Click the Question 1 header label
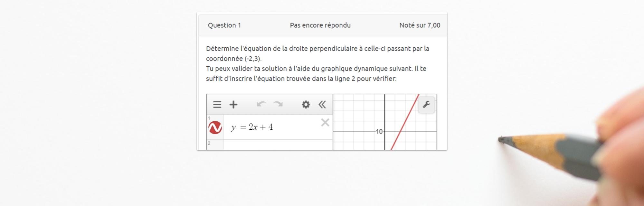 pyautogui.click(x=224, y=25)
